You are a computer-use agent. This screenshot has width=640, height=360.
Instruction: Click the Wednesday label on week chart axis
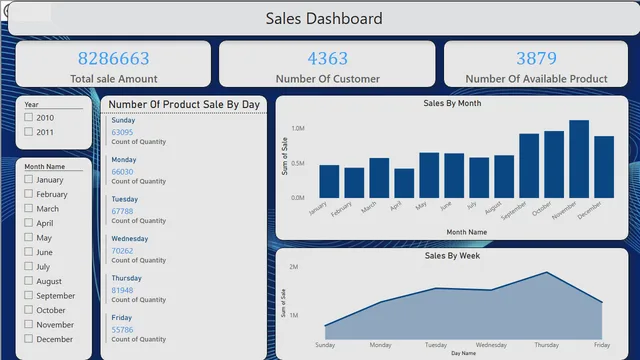[491, 345]
